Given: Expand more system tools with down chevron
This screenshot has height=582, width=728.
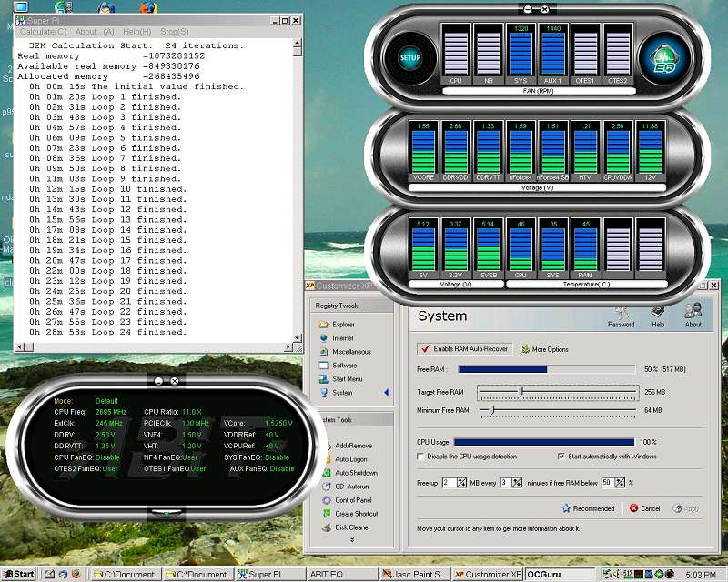Looking at the screenshot, I should (352, 540).
